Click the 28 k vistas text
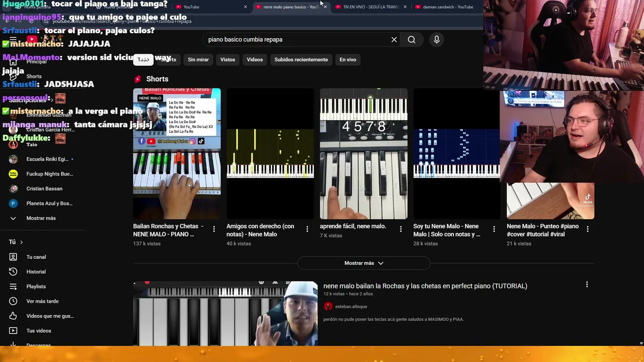Image resolution: width=644 pixels, height=362 pixels. click(x=426, y=244)
